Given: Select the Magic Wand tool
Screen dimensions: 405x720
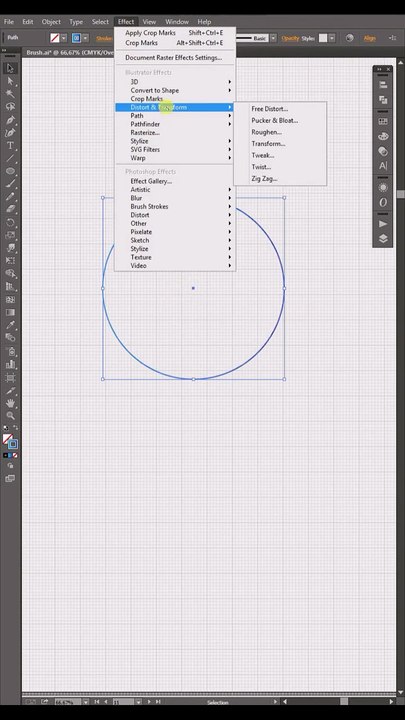Looking at the screenshot, I should [x=10, y=94].
